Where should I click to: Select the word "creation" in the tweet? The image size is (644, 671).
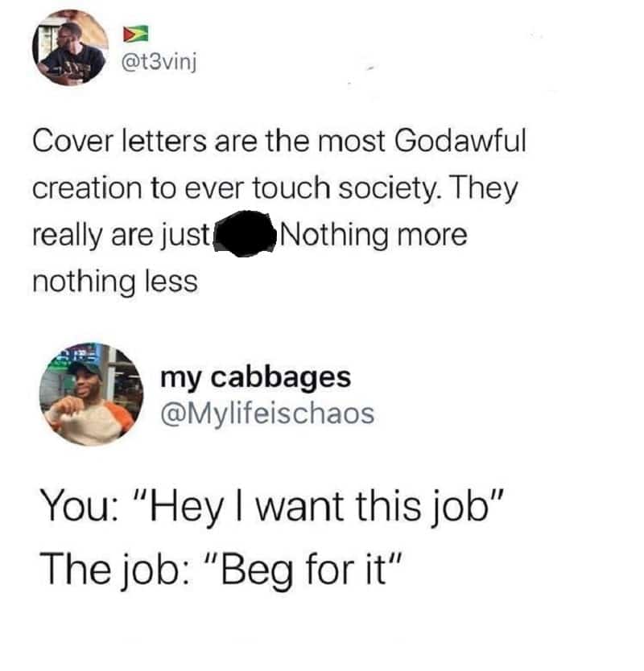(88, 188)
